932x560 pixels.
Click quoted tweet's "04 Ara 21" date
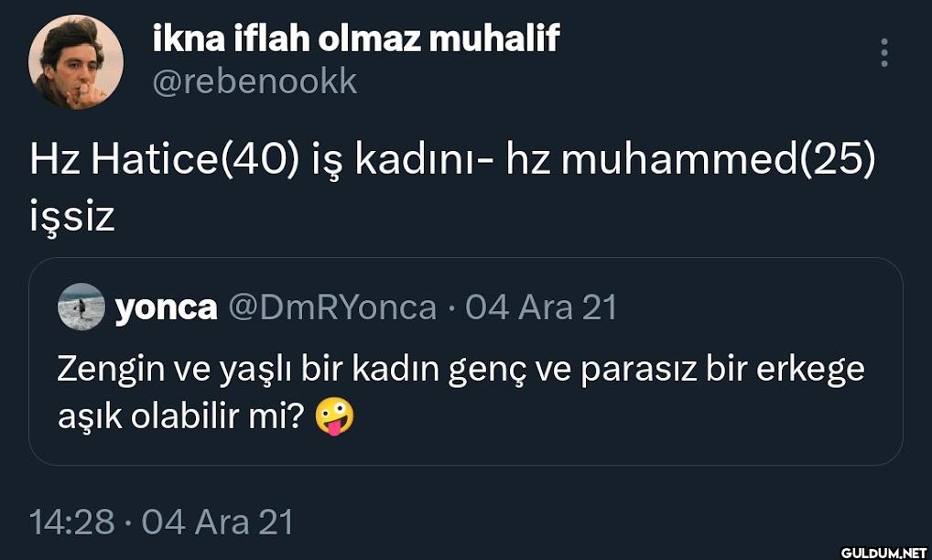pos(541,307)
